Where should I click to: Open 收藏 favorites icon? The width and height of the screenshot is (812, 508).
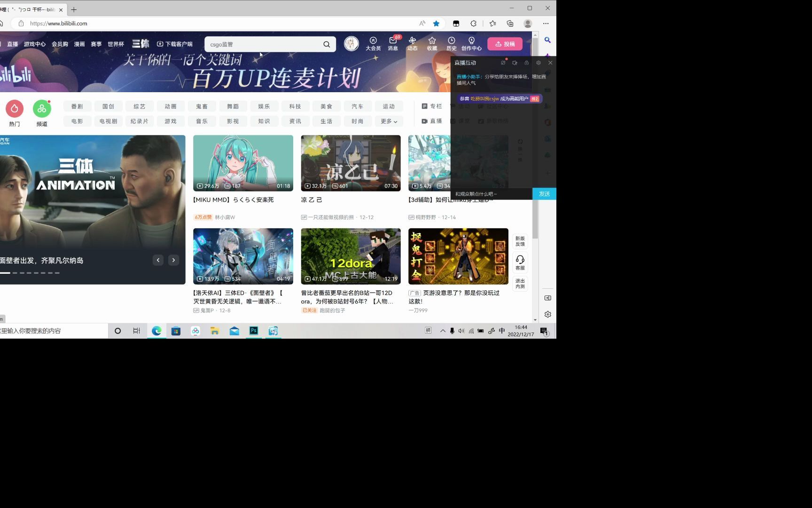[432, 44]
